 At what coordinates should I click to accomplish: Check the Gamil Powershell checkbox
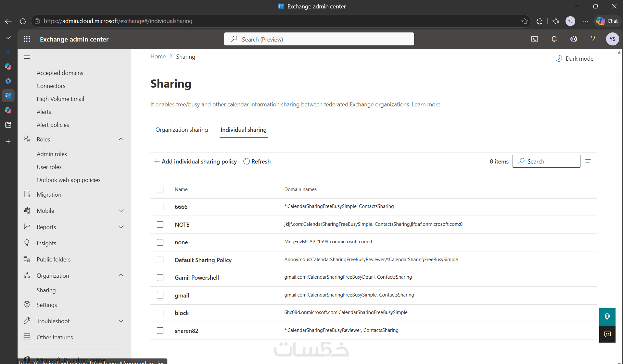160,278
